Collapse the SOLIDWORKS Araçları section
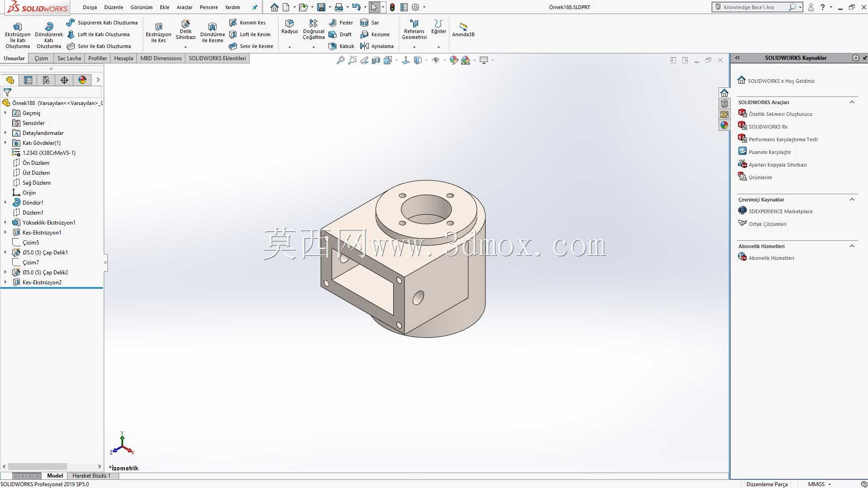 tap(852, 102)
